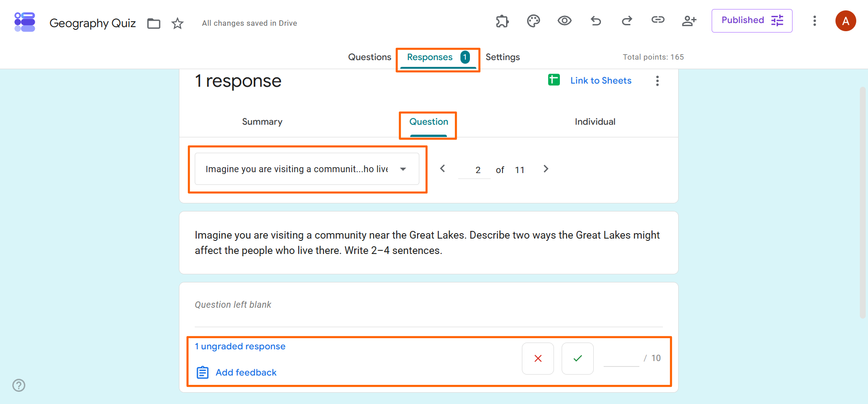Select the Responses tab
The height and width of the screenshot is (404, 868).
pyautogui.click(x=438, y=58)
